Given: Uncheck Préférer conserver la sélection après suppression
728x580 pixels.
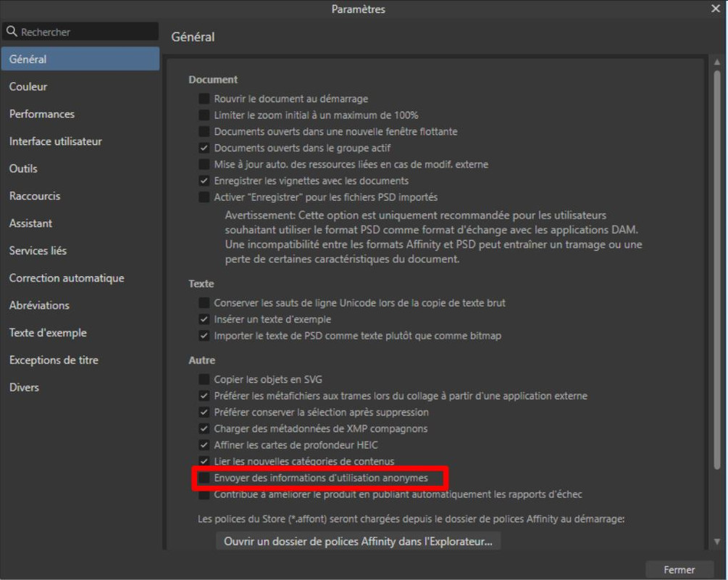Looking at the screenshot, I should point(204,413).
